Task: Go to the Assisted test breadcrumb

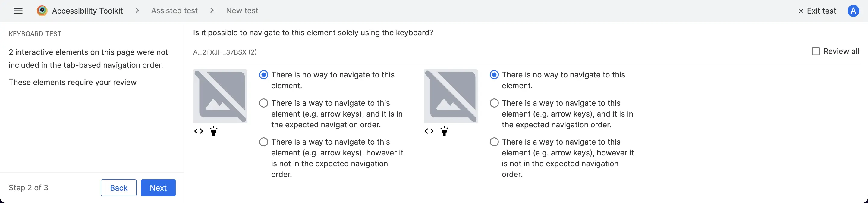Action: [174, 11]
